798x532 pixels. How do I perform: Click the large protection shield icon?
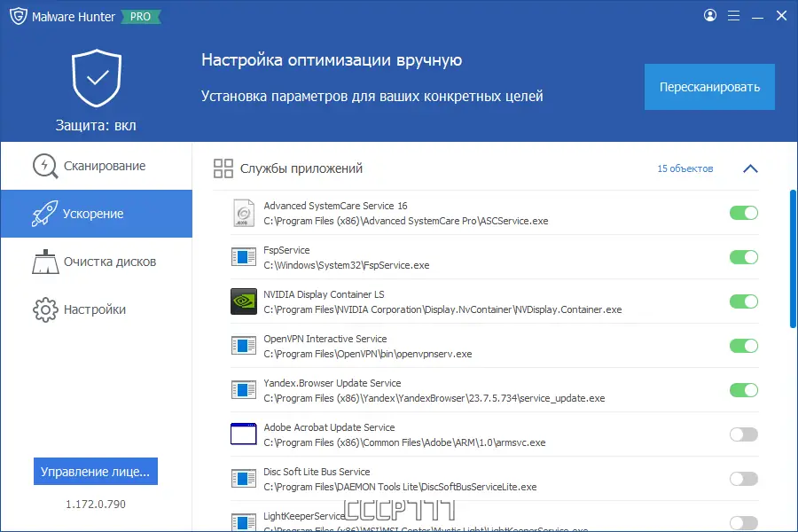[97, 78]
